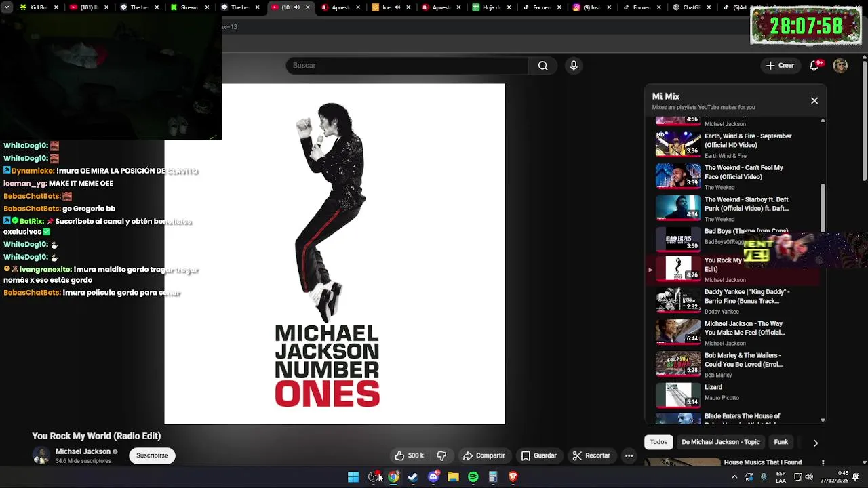
Task: Open network status tray icon
Action: [798, 477]
